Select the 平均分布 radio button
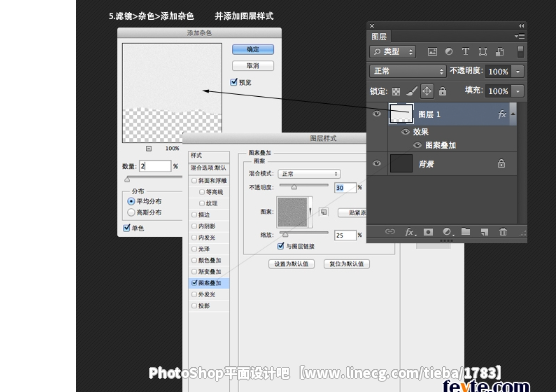Viewport: 557px width, 392px height. (x=131, y=201)
